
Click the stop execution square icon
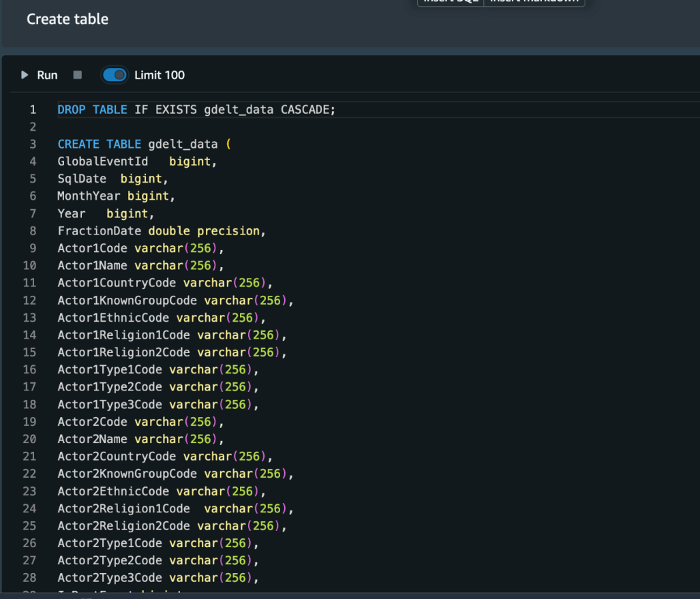pos(78,75)
